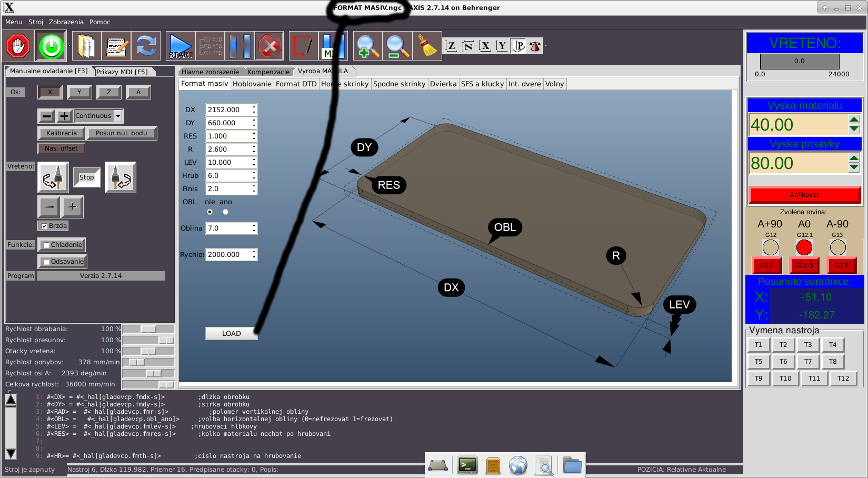Reload the current file with the refresh icon
868x478 pixels.
(146, 46)
